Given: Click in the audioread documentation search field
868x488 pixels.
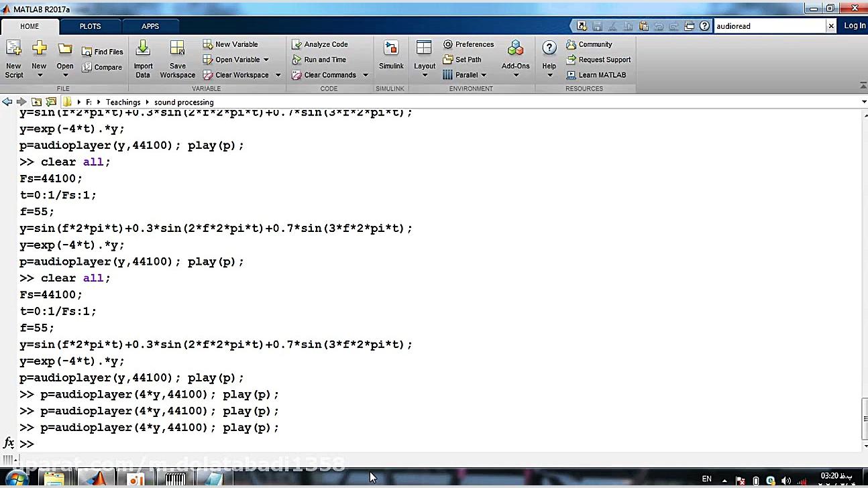Looking at the screenshot, I should [x=769, y=26].
